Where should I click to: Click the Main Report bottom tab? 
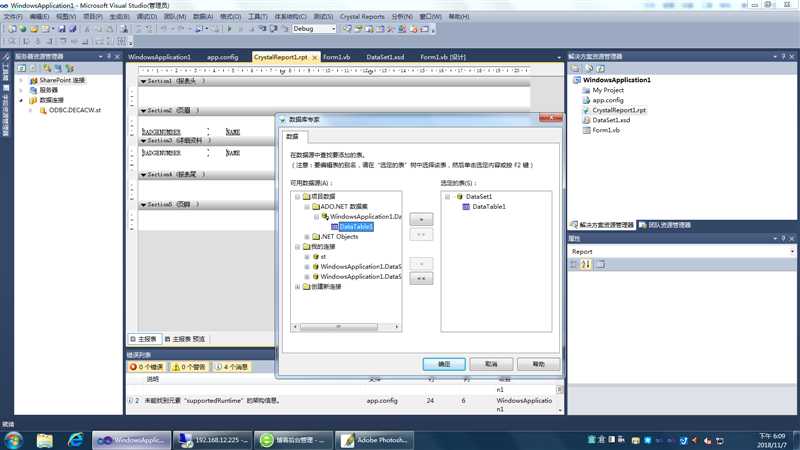pyautogui.click(x=144, y=339)
